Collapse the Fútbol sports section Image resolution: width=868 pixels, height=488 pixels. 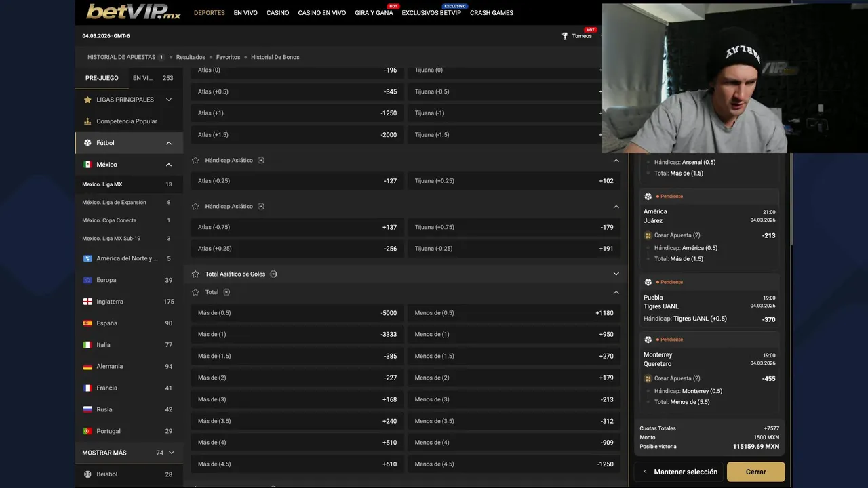169,143
